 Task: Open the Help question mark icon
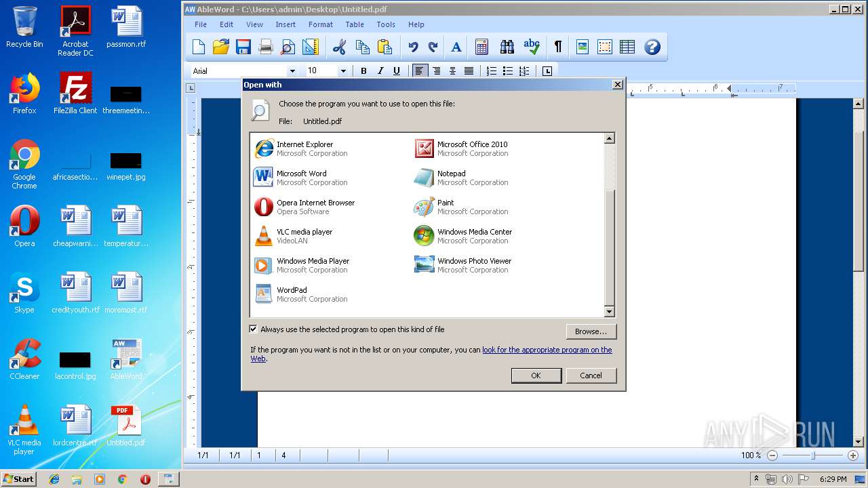tap(652, 47)
